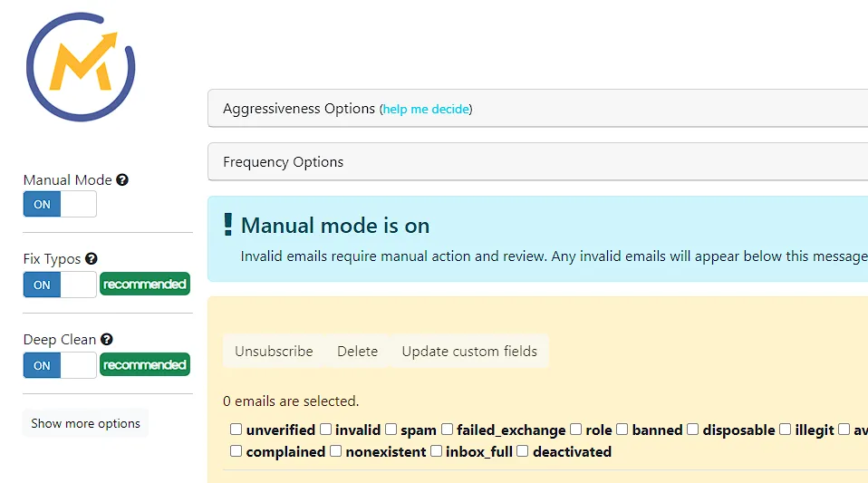Click the recommended badge beside Fix Typos
The image size is (868, 483).
[x=145, y=285]
